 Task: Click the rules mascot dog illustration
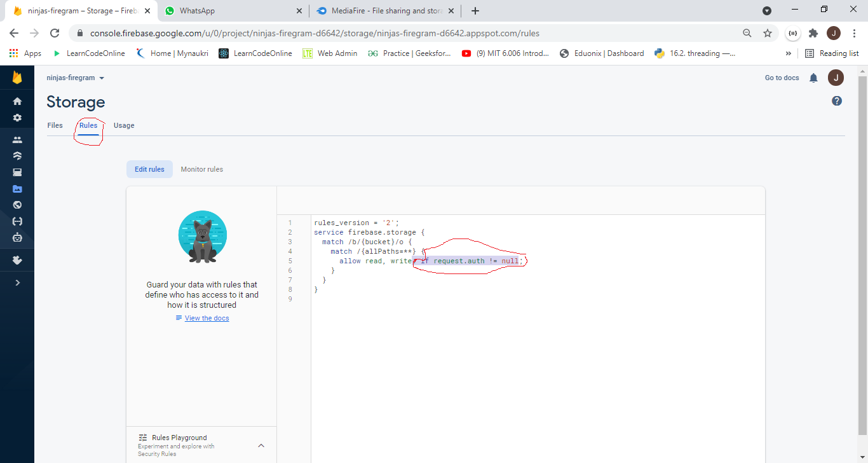pyautogui.click(x=203, y=237)
